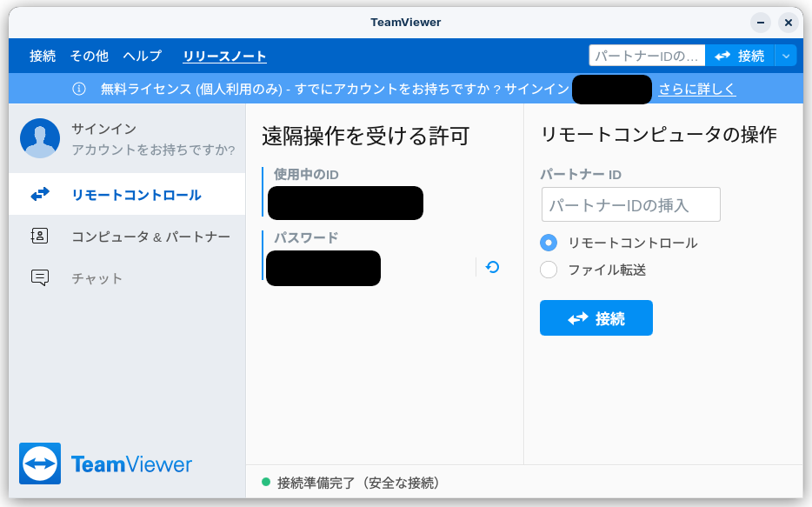This screenshot has height=507, width=812.
Task: Switch to チャット sidebar tab
Action: (127, 278)
